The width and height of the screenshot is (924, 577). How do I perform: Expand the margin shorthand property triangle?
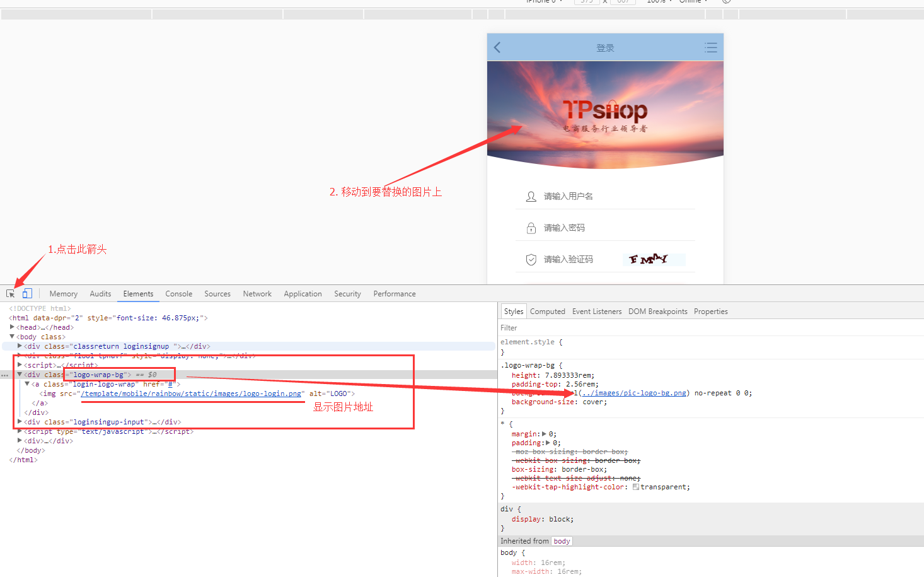pos(544,434)
